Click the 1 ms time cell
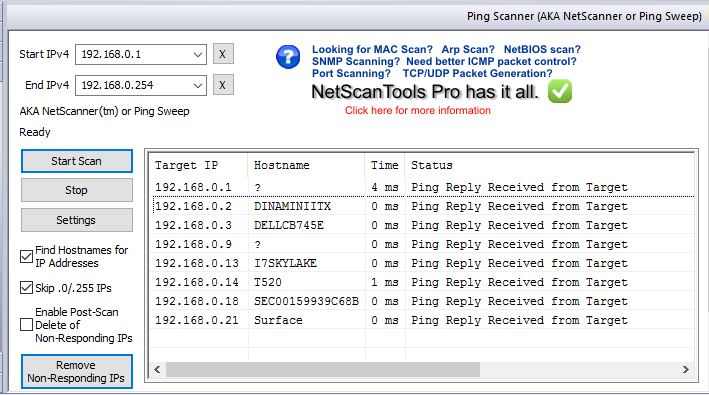 tap(385, 282)
